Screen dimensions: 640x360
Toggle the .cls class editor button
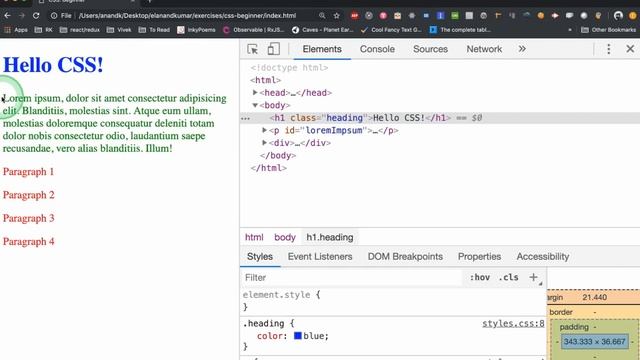(509, 277)
